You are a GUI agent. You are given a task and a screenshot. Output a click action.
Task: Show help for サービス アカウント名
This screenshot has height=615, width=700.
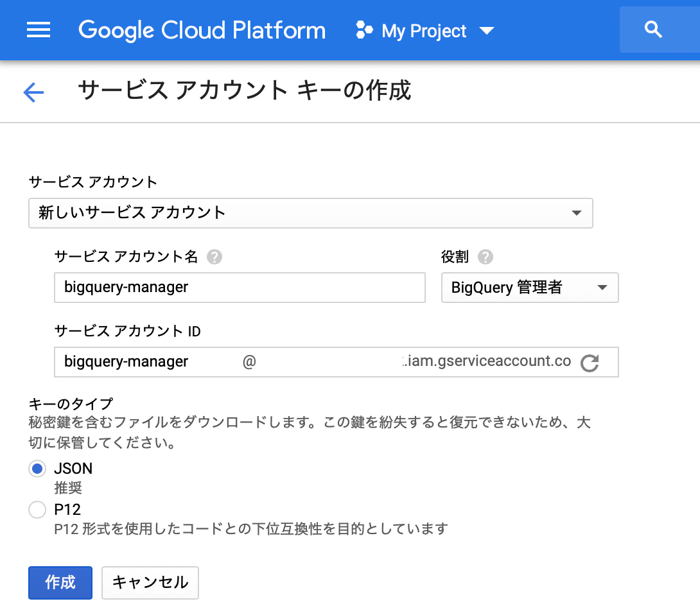[x=214, y=257]
